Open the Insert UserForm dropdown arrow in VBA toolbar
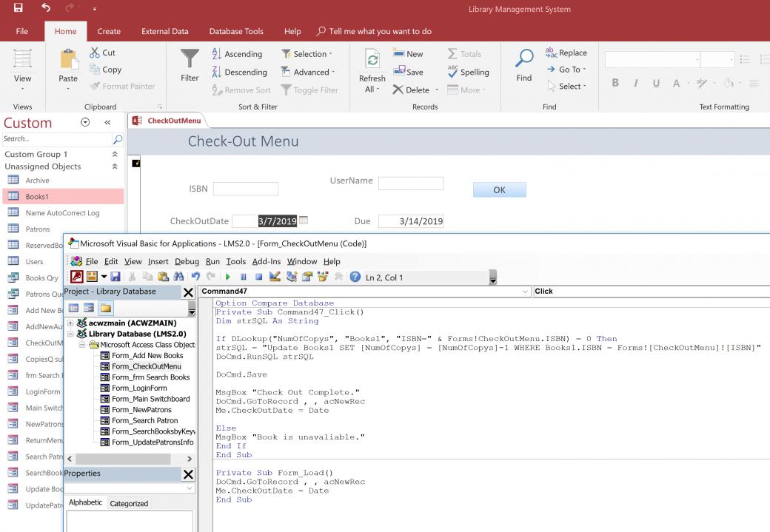The image size is (770, 532). tap(104, 277)
